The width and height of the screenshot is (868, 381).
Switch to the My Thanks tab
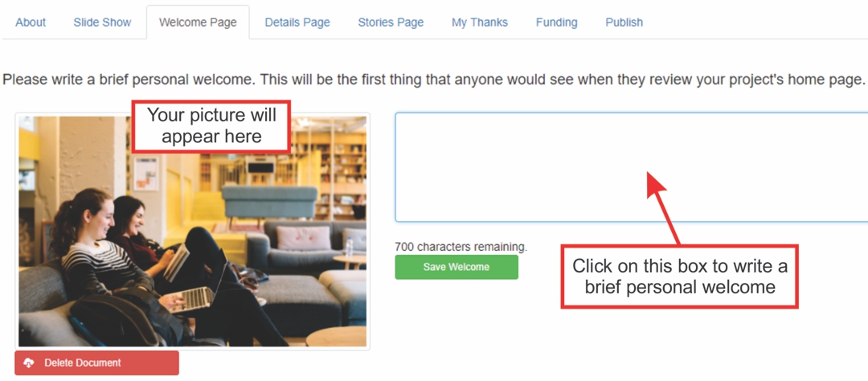click(479, 23)
